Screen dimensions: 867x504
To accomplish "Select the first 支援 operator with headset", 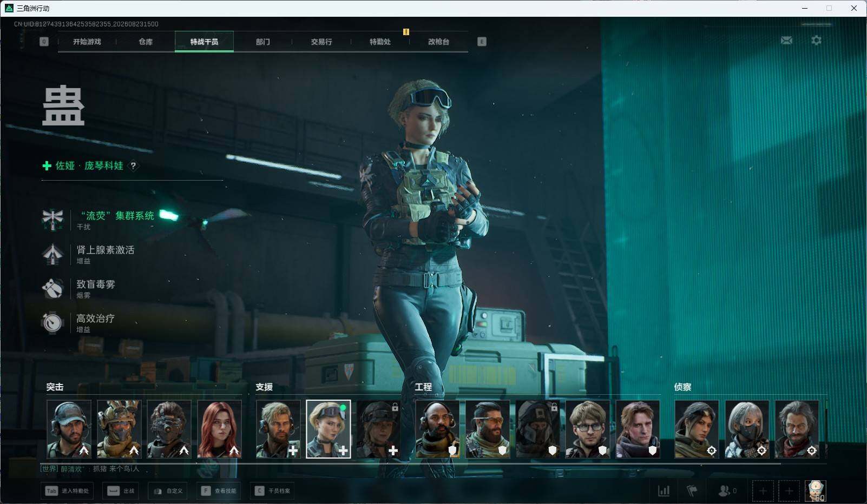I will tap(278, 429).
